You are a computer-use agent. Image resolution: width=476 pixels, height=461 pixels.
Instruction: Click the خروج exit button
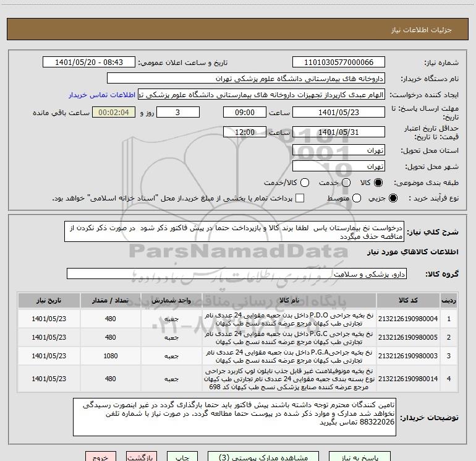(x=101, y=457)
